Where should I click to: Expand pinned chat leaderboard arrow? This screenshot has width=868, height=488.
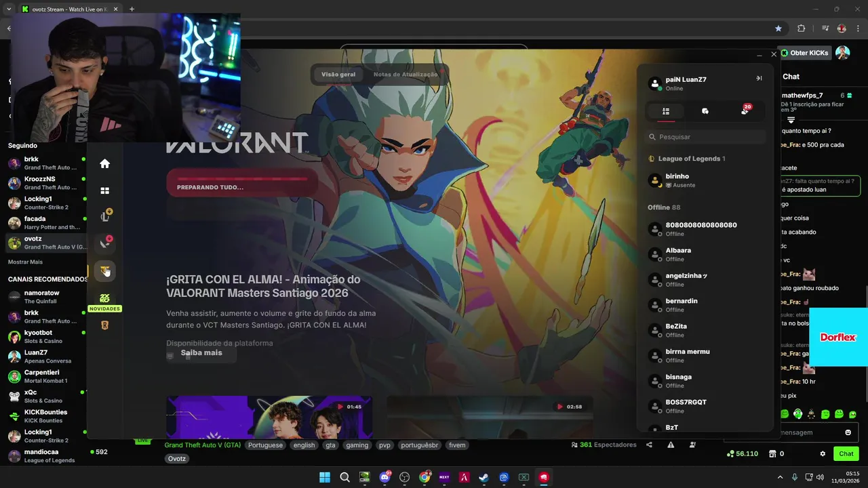pos(791,119)
